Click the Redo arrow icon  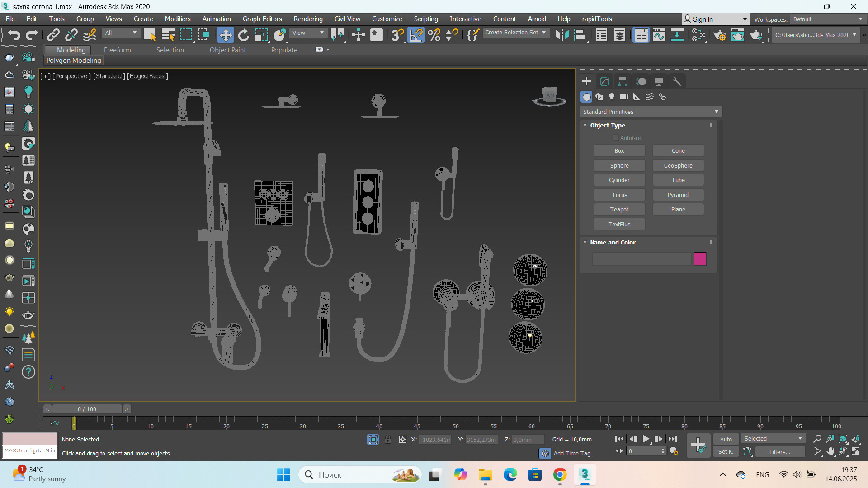(x=32, y=35)
